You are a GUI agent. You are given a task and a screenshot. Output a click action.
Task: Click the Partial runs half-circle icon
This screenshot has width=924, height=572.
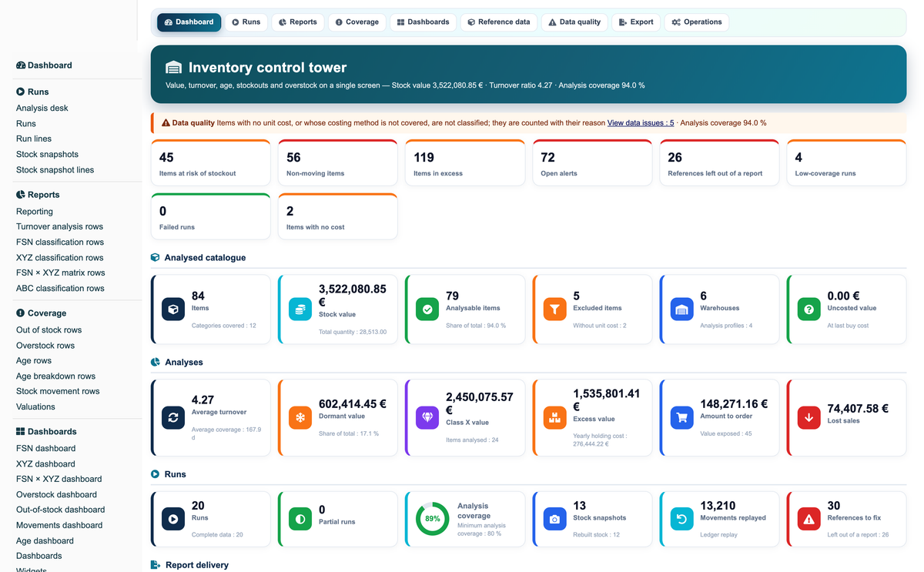pyautogui.click(x=300, y=520)
